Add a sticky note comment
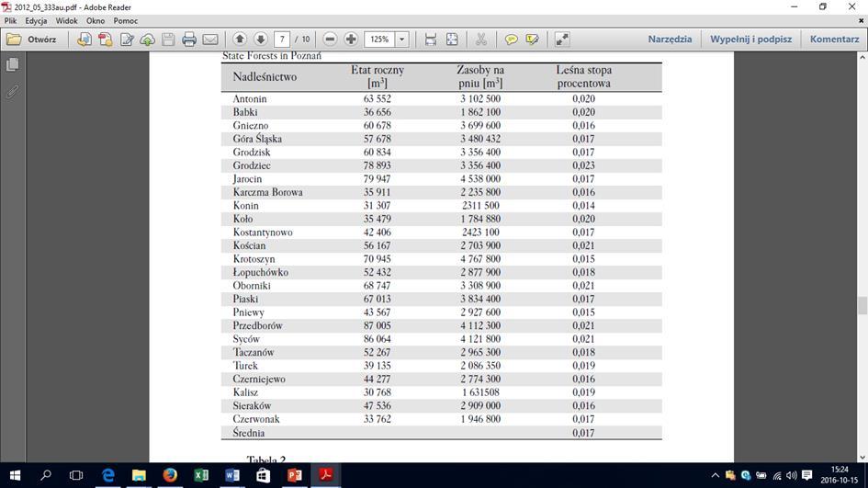The width and height of the screenshot is (868, 488). pos(512,40)
